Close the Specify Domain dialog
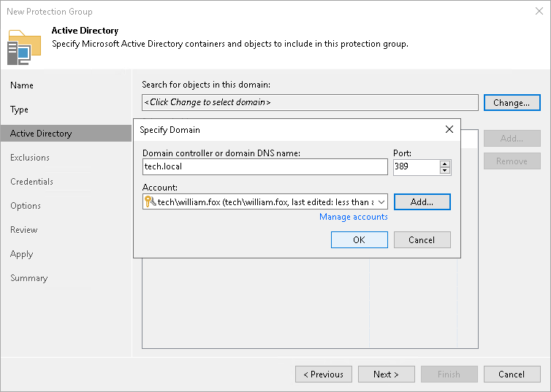Screen dimensions: 551x392 (449, 130)
